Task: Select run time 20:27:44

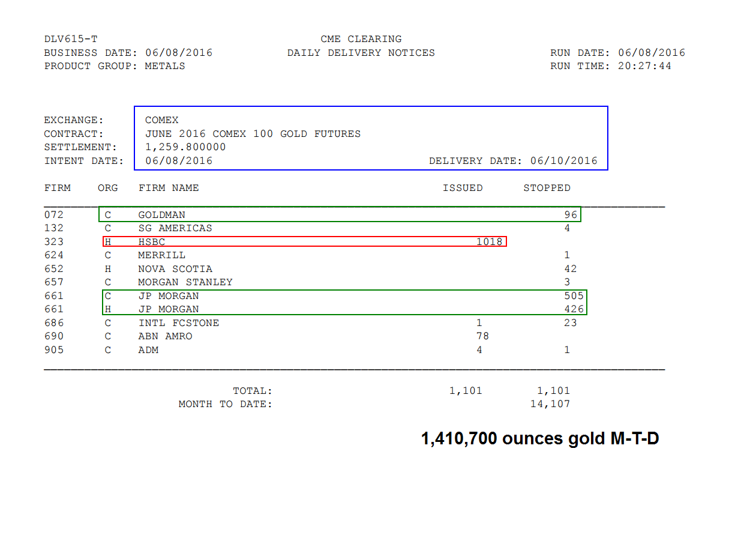Action: coord(645,66)
